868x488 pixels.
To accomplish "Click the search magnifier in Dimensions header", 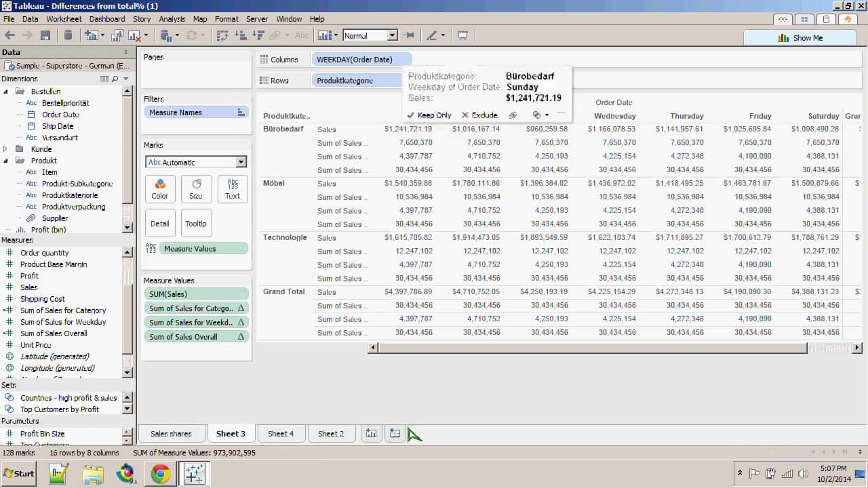I will click(x=115, y=79).
